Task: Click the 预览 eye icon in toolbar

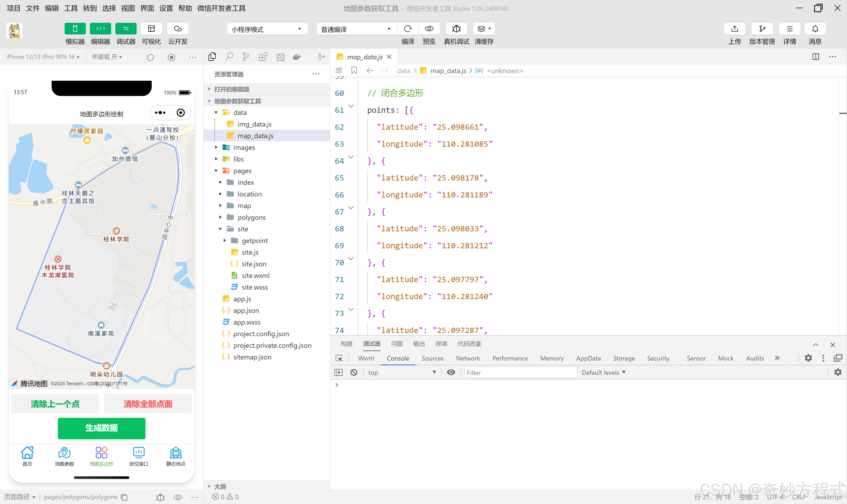Action: point(429,29)
